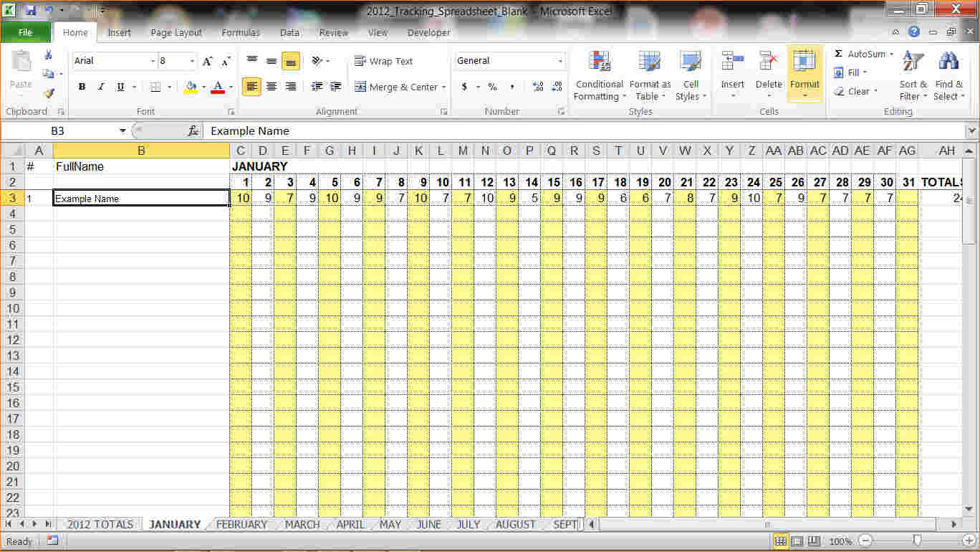Click the Save icon in quick access toolbar

click(31, 11)
